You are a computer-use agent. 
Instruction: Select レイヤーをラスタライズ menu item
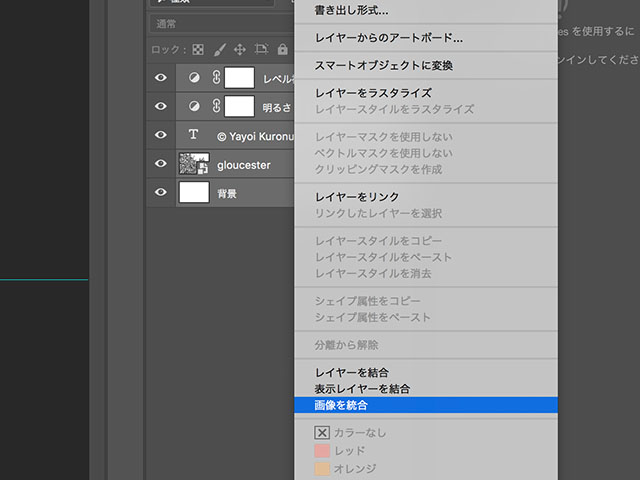(426, 93)
